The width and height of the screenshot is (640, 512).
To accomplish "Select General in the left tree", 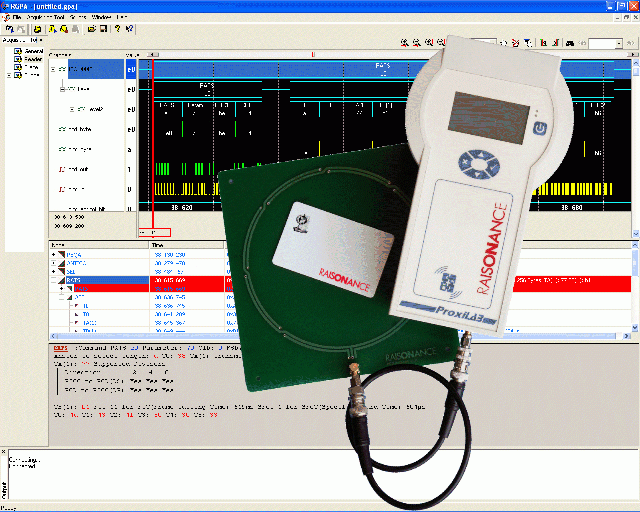I will [x=34, y=51].
